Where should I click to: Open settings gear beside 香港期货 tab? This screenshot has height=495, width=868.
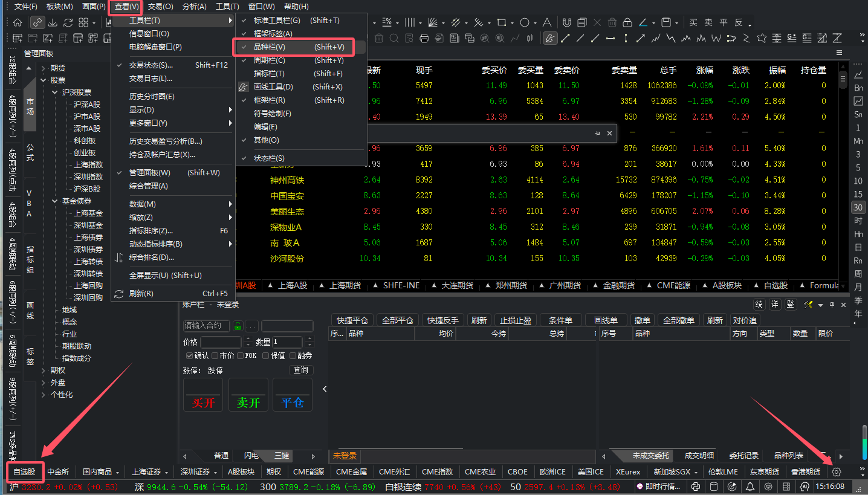(837, 472)
